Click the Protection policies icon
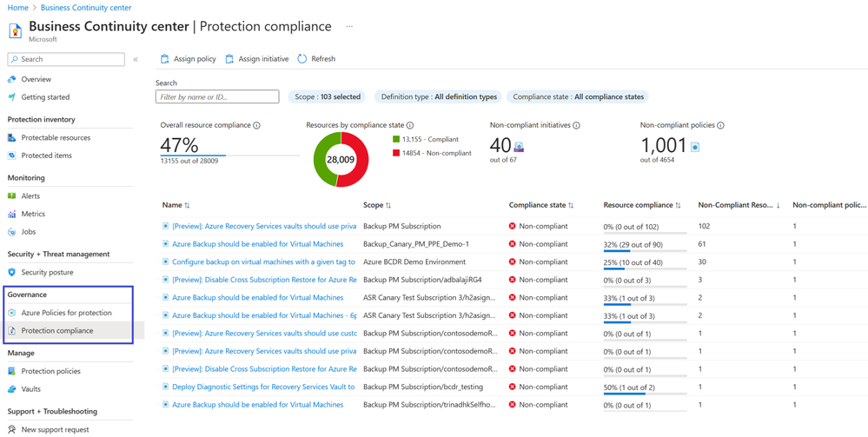Screen dimensions: 868x437 click(x=11, y=371)
